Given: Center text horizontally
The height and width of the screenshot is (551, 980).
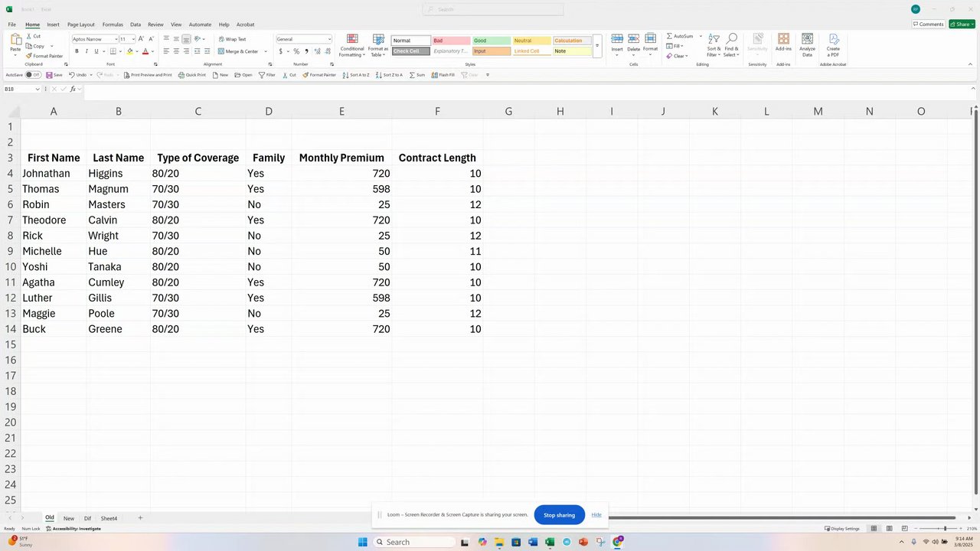Looking at the screenshot, I should [x=176, y=51].
